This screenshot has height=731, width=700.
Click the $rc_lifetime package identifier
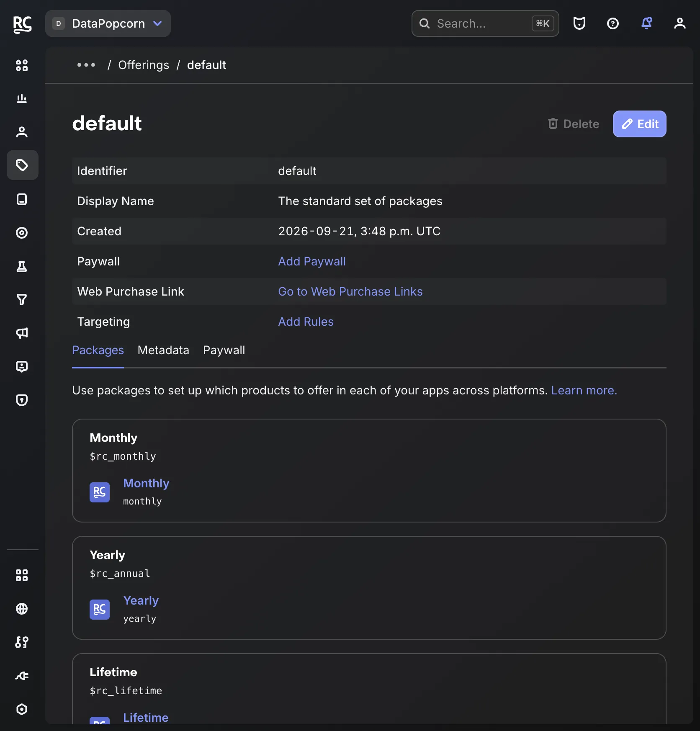[x=126, y=690]
